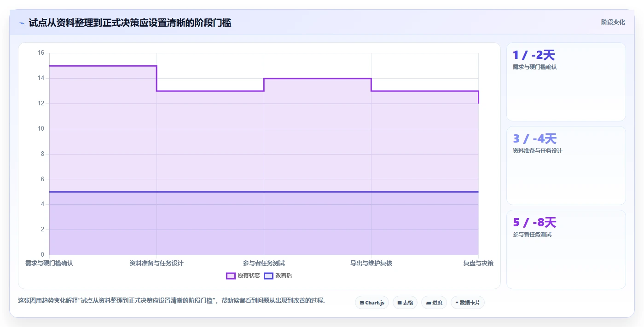Image resolution: width=644 pixels, height=327 pixels.
Task: Open the 3 / -4天 data card
Action: [x=566, y=166]
